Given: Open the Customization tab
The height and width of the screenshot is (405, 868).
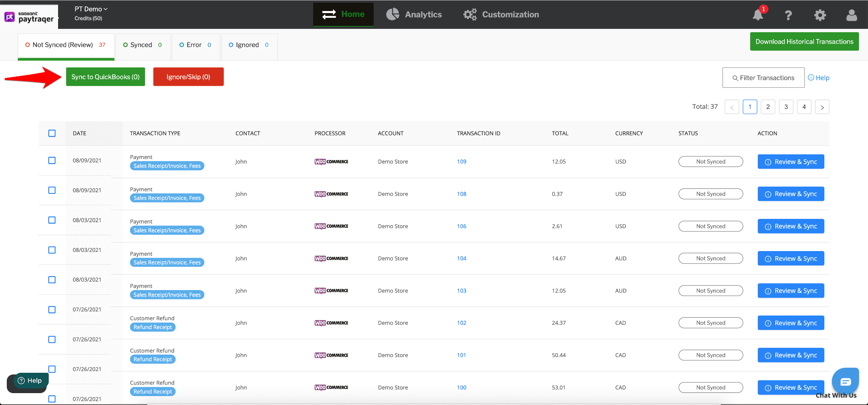Looking at the screenshot, I should click(501, 14).
